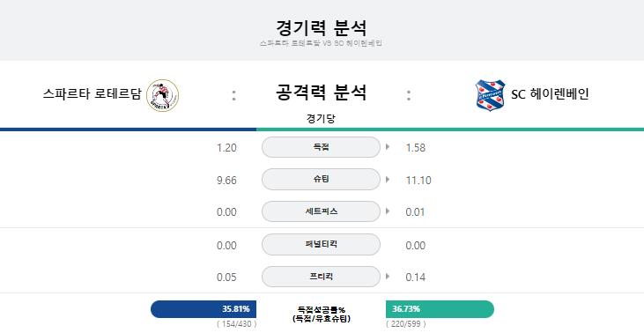Expand the 세트피스 row arrow
The height and width of the screenshot is (333, 644).
coord(388,211)
